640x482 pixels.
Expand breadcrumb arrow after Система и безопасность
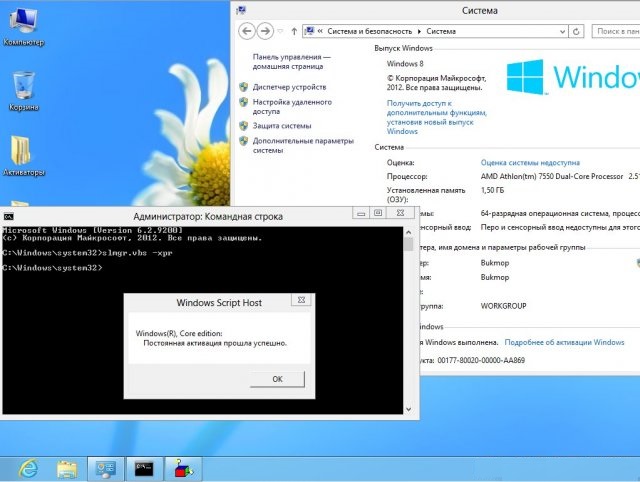point(419,31)
